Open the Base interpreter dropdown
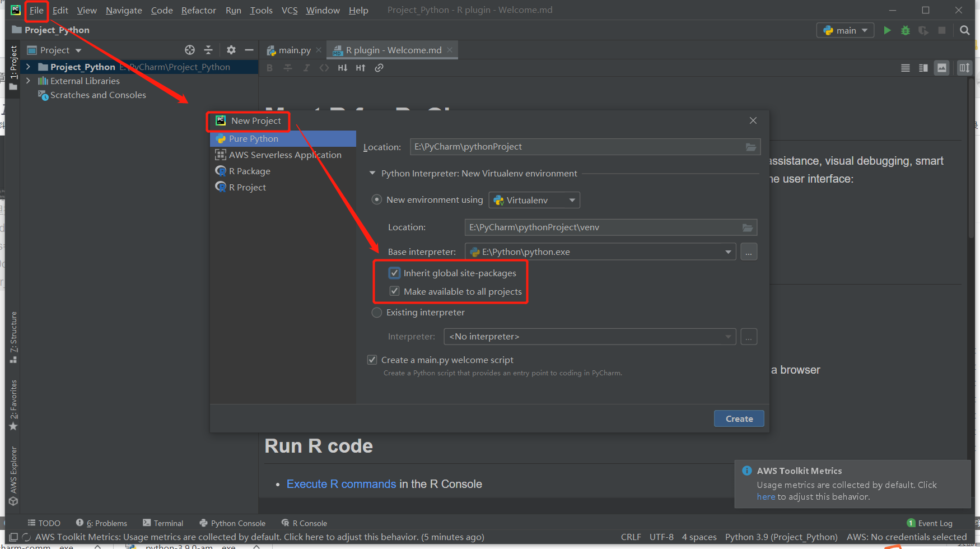The image size is (980, 549). pyautogui.click(x=600, y=252)
